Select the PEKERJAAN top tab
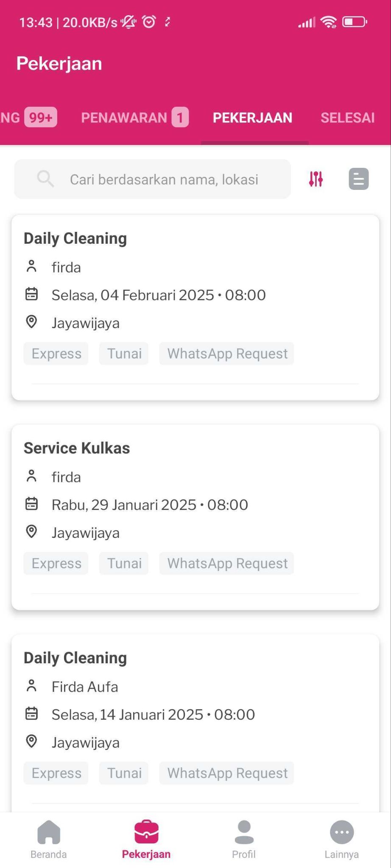Viewport: 391px width, 868px height. [x=252, y=117]
